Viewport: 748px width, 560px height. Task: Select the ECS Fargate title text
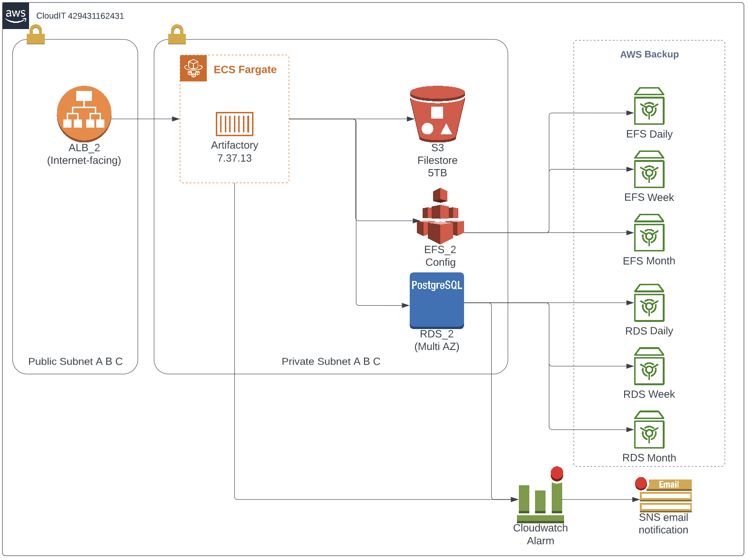245,70
